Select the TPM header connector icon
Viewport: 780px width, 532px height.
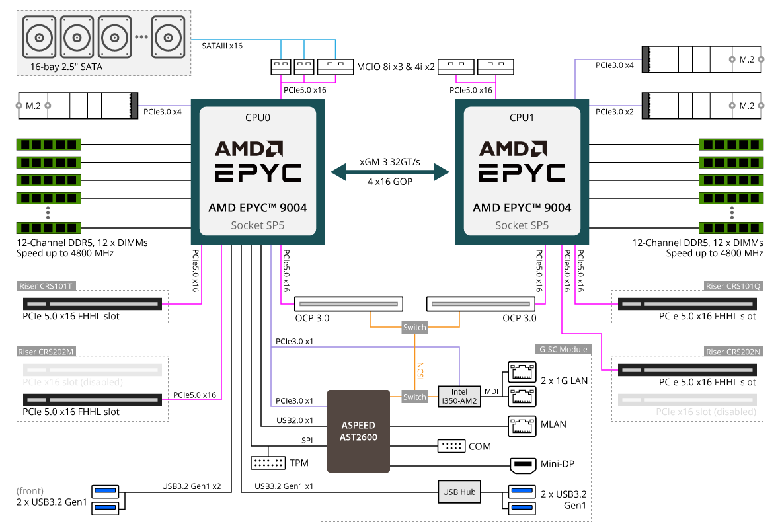(x=268, y=463)
